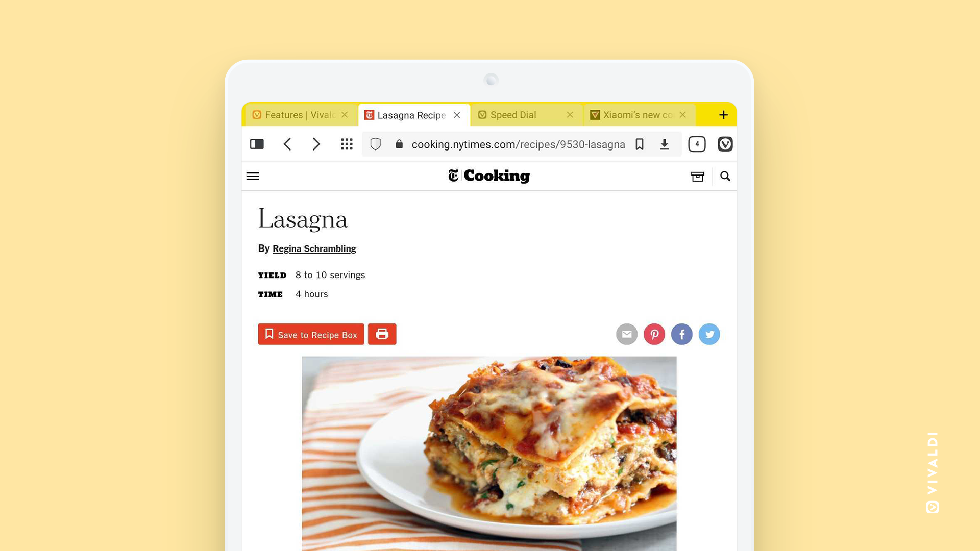This screenshot has height=551, width=980.
Task: Open the Xiaomi new content tab
Action: point(636,114)
